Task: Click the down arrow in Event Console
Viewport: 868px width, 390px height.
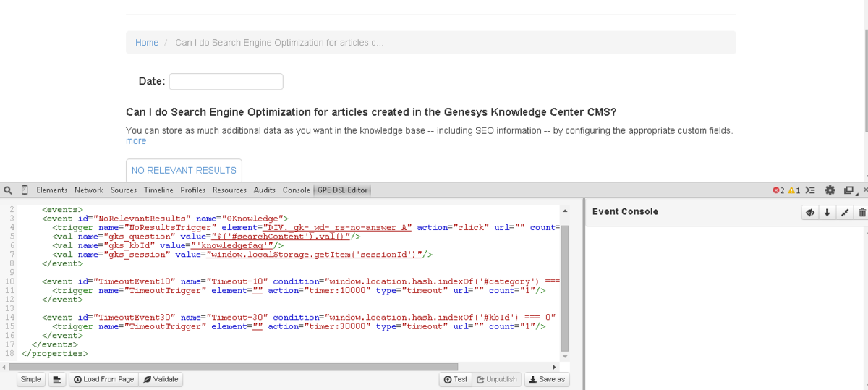Action: point(827,212)
